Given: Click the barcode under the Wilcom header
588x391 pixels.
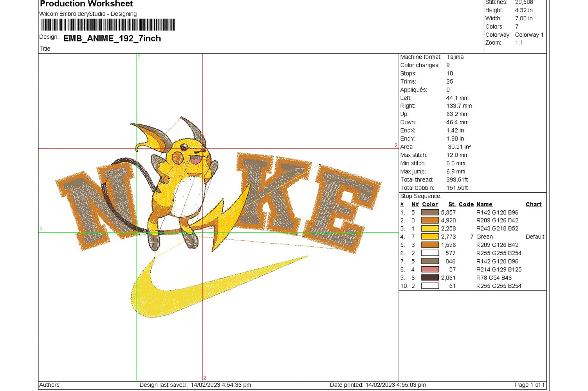Looking at the screenshot, I should [x=108, y=25].
